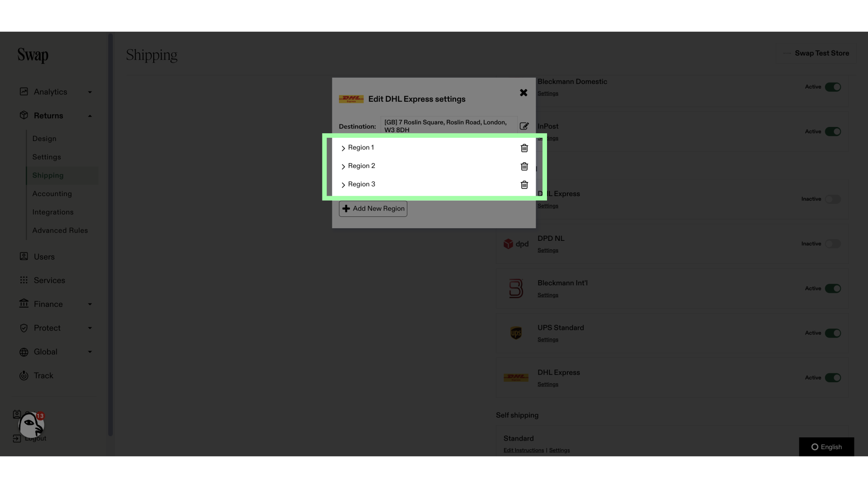
Task: Select Advanced Rules menu item
Action: click(60, 230)
